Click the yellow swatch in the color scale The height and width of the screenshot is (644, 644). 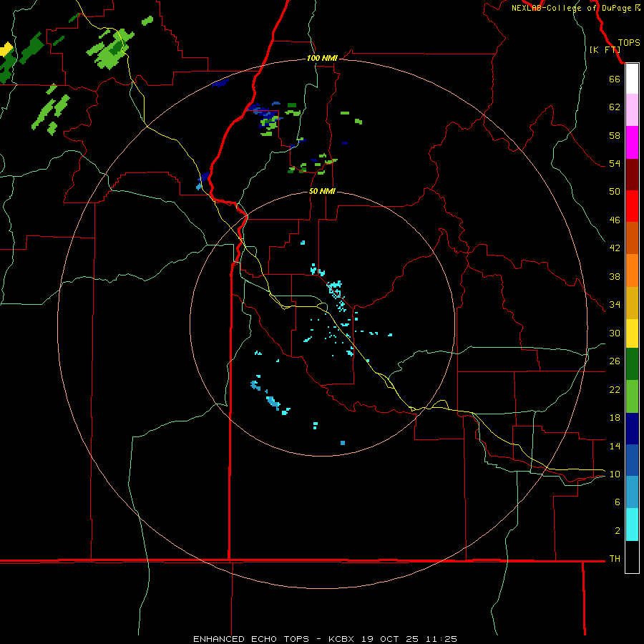632,333
